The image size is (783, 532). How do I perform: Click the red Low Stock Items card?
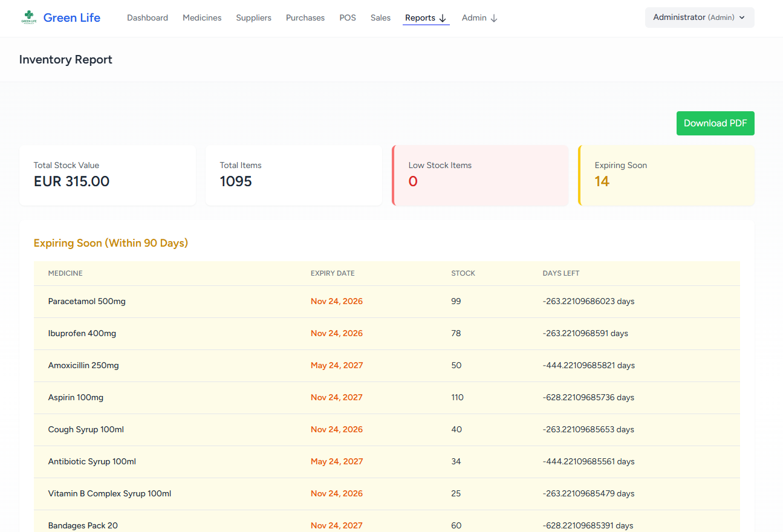pyautogui.click(x=481, y=175)
